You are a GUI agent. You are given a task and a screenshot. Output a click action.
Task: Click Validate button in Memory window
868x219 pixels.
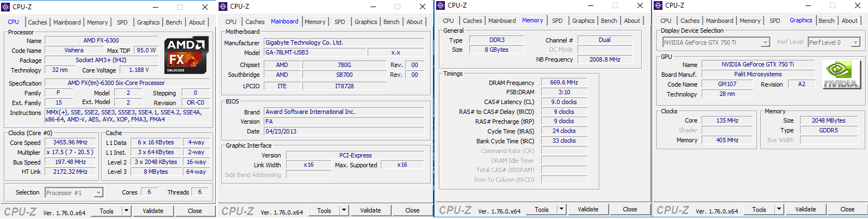point(588,209)
